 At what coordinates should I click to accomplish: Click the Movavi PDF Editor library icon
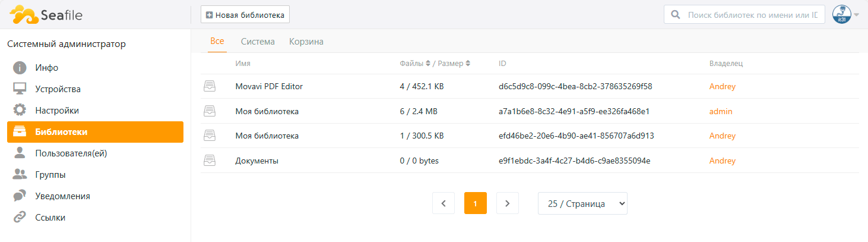pyautogui.click(x=210, y=86)
